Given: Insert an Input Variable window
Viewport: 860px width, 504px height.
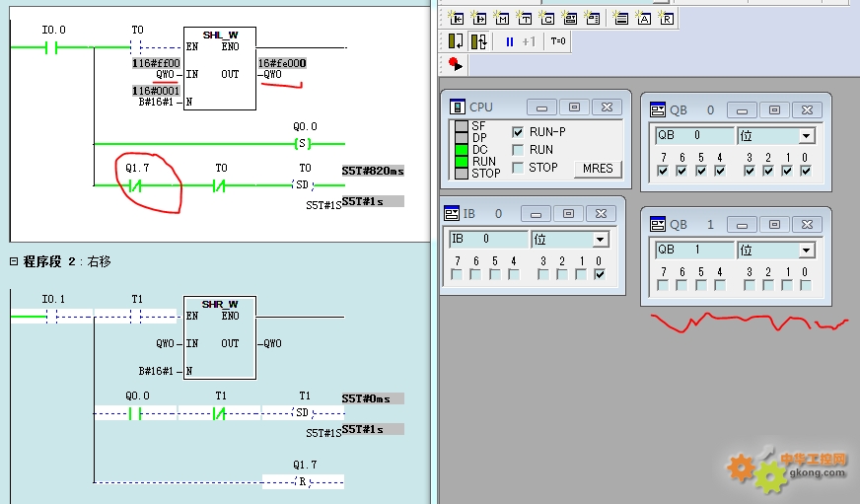Looking at the screenshot, I should click(456, 19).
